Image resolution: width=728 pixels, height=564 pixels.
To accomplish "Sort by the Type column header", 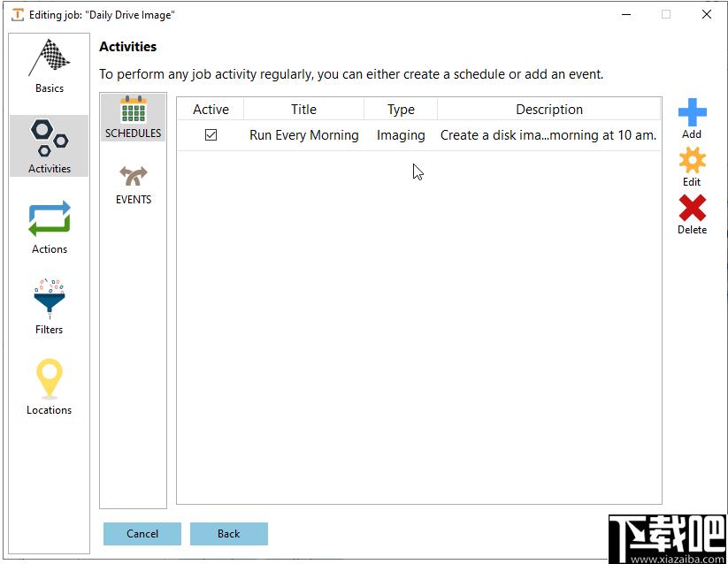I will [x=401, y=110].
